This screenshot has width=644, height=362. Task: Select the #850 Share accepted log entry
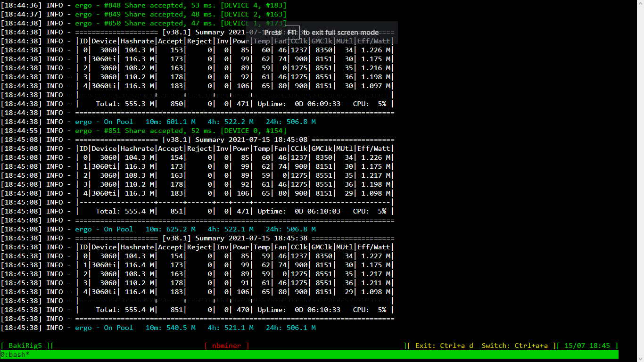(x=181, y=23)
